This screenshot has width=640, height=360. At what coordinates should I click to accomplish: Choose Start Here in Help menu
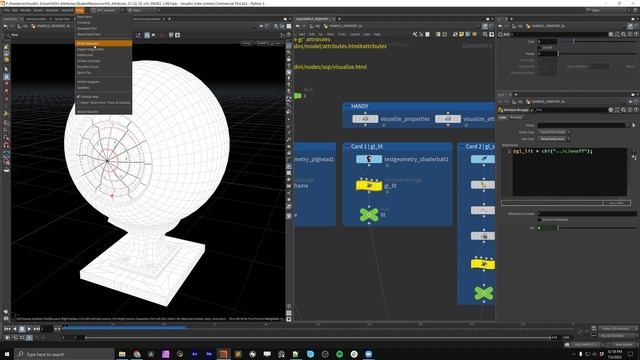[85, 17]
